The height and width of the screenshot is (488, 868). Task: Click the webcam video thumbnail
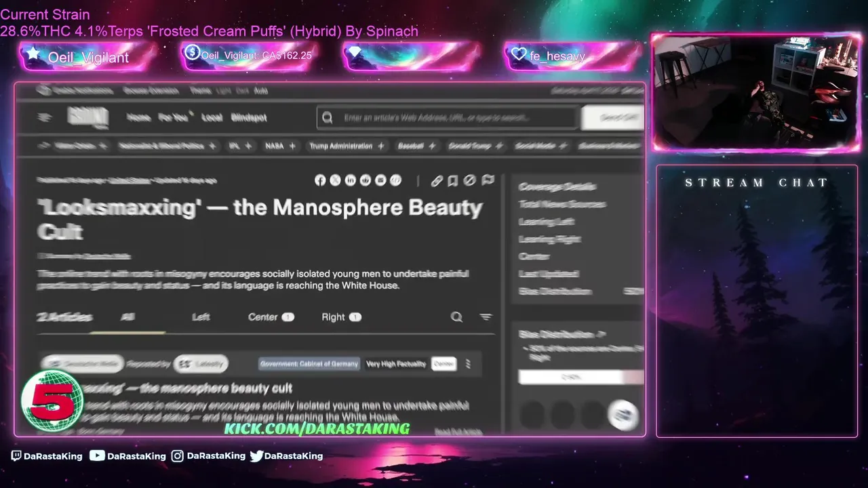[x=756, y=93]
